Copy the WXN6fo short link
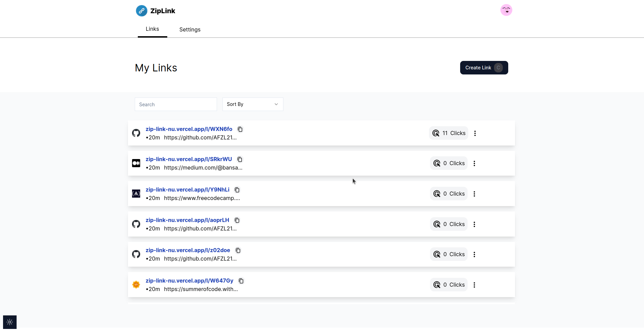This screenshot has width=644, height=333. 240,129
